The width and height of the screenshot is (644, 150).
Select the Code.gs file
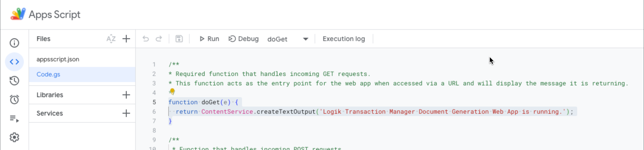[82, 74]
